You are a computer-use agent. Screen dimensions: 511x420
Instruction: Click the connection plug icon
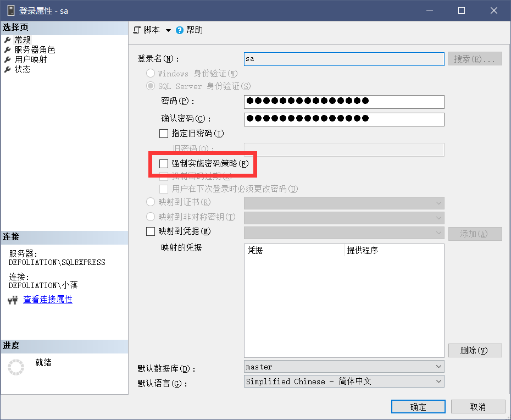coord(13,300)
